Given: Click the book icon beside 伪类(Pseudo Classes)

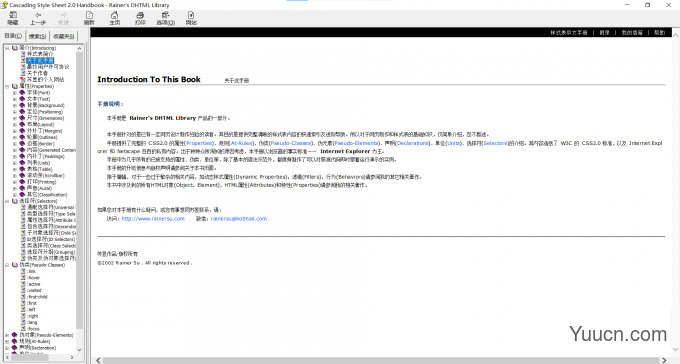Looking at the screenshot, I should 15,265.
